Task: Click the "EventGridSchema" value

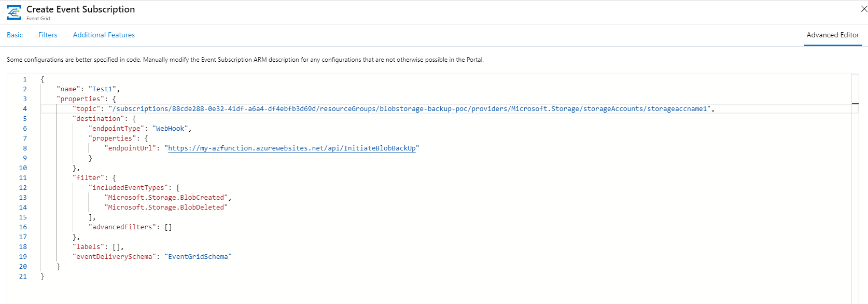Action: point(198,257)
